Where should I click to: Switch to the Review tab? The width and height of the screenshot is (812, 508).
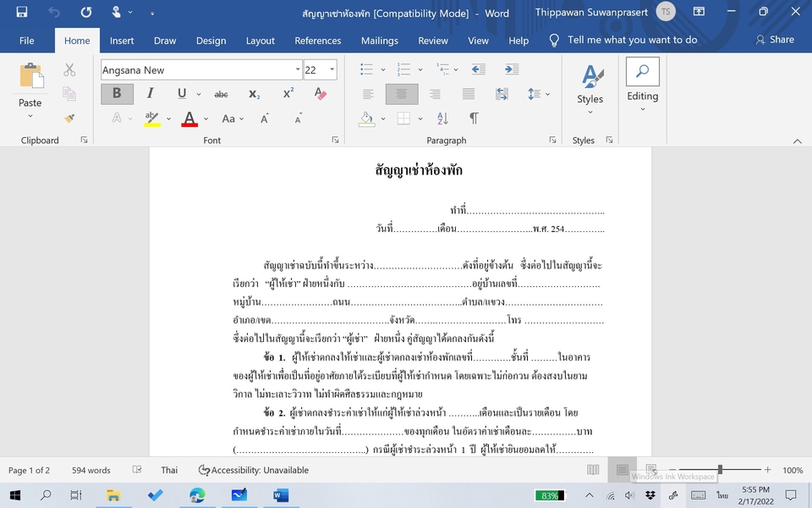coord(433,41)
